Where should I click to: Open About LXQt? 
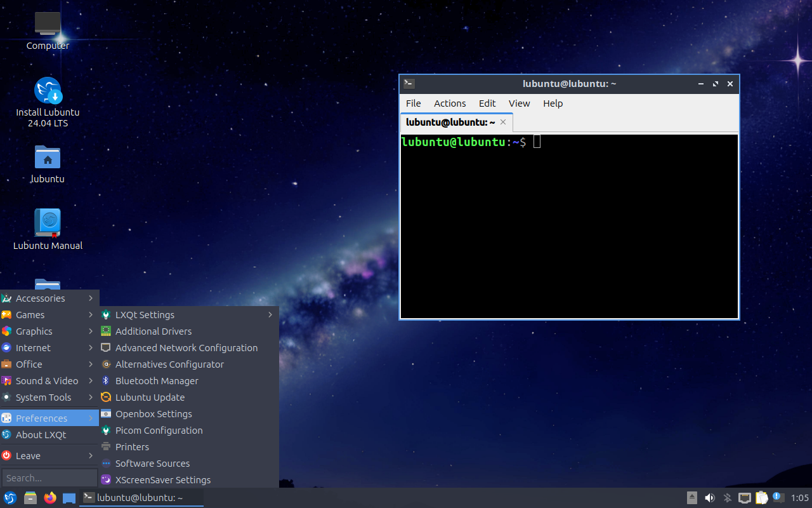[49, 435]
